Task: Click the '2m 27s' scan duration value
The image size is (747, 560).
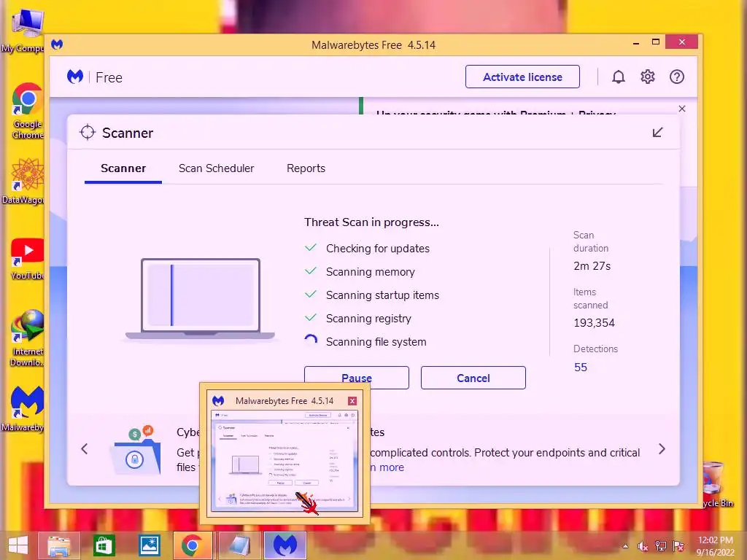Action: click(x=592, y=266)
